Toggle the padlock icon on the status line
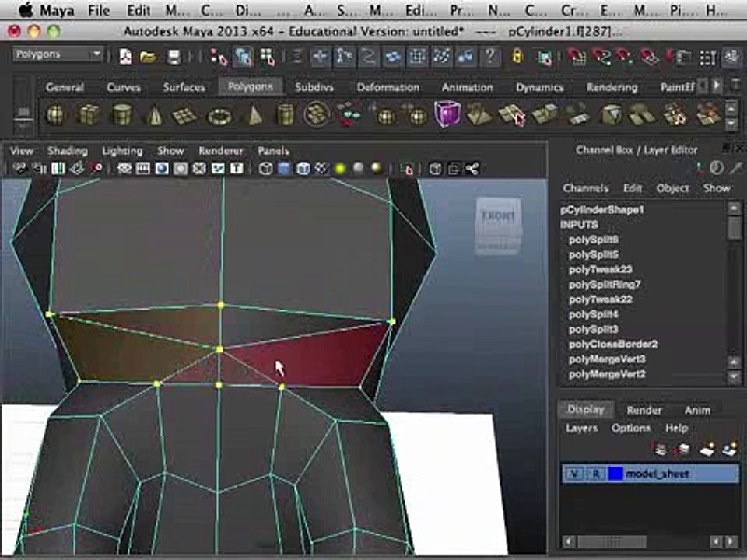Image resolution: width=747 pixels, height=560 pixels. coord(517,57)
